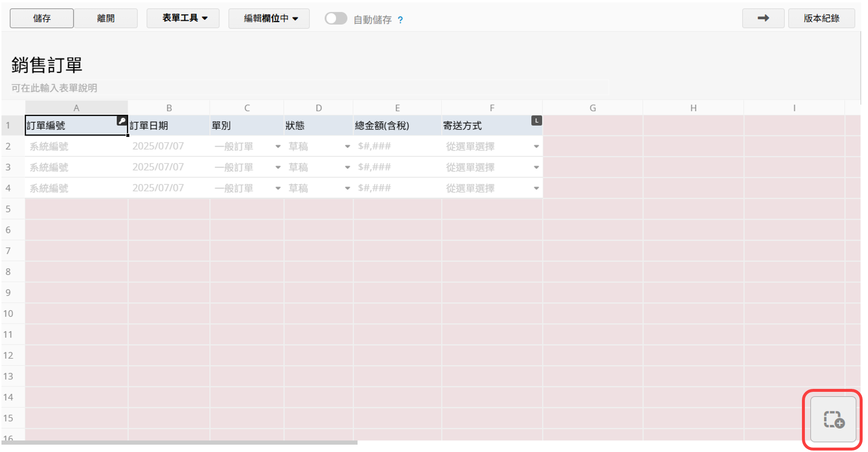Expand 單別 dropdown in row 2
The width and height of the screenshot is (868, 452).
(278, 146)
